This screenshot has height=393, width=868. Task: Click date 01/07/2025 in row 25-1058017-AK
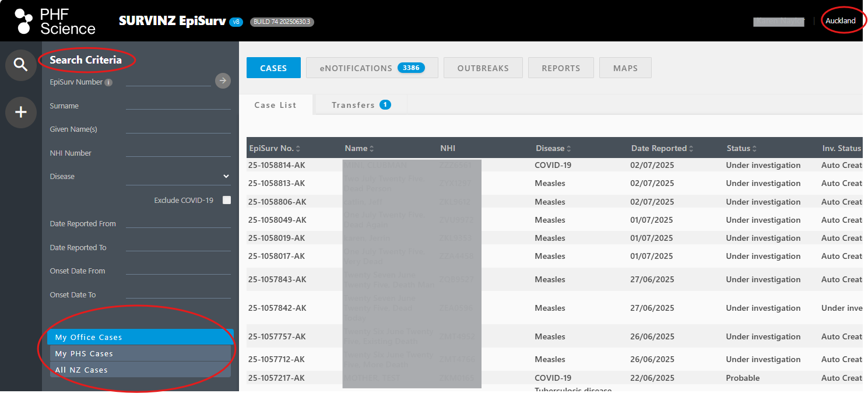tap(652, 257)
